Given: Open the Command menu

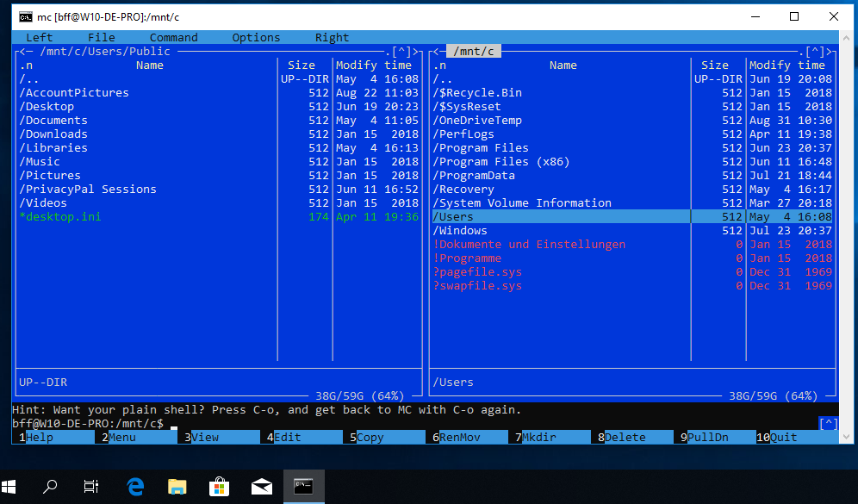Looking at the screenshot, I should coord(173,37).
